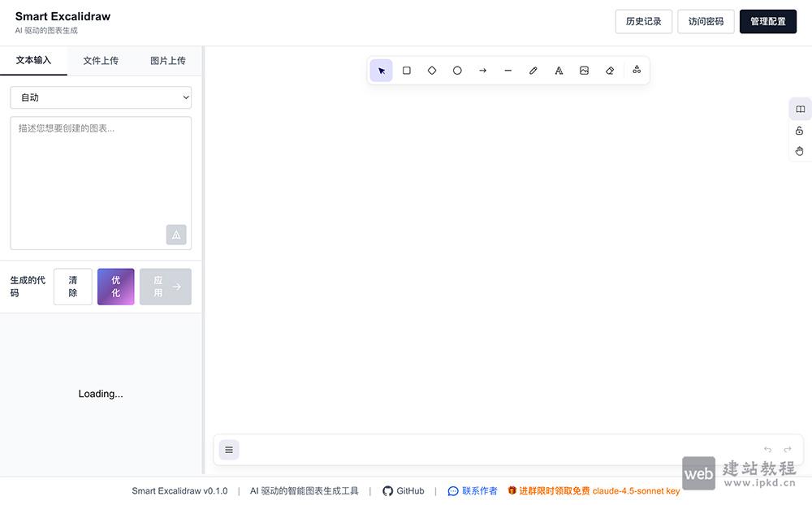The image size is (812, 505).
Task: Click the 清除 button
Action: 72,286
